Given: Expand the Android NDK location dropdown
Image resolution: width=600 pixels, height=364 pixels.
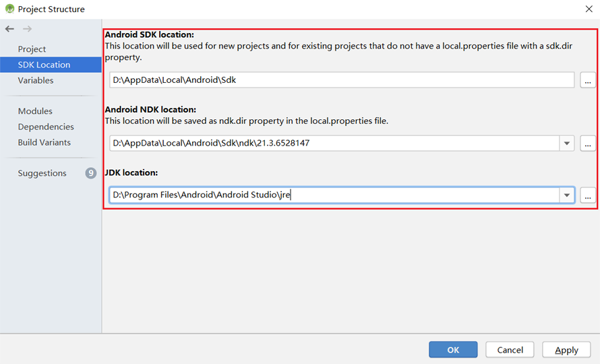Looking at the screenshot, I should 567,143.
